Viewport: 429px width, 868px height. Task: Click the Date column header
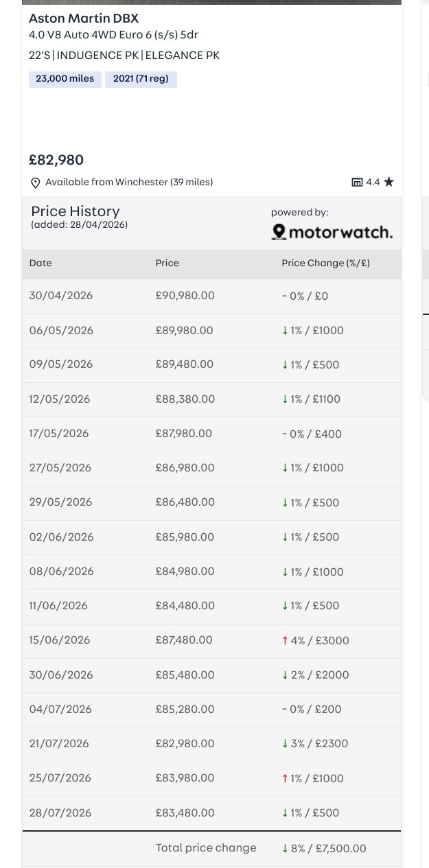[x=40, y=263]
